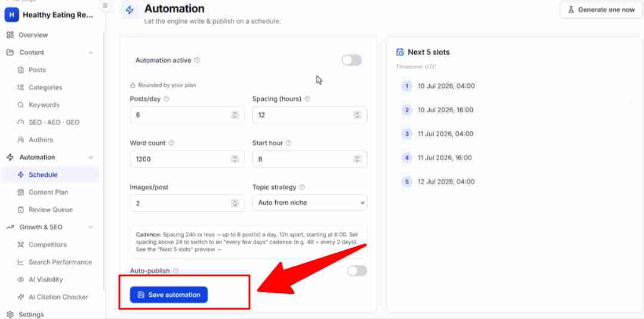The image size is (644, 319).
Task: Click the Auto-publish help icon
Action: coord(175,271)
